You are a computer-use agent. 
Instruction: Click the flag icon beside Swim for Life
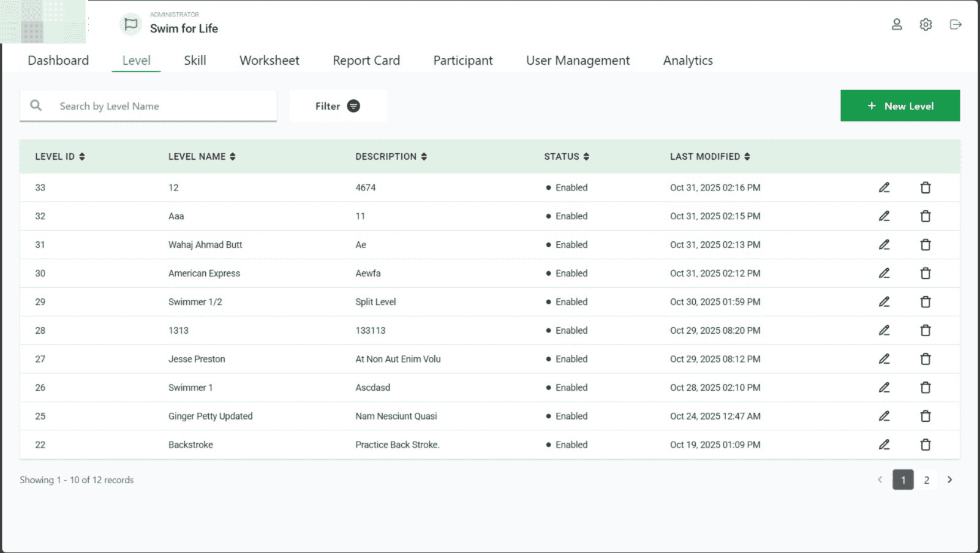pos(130,24)
